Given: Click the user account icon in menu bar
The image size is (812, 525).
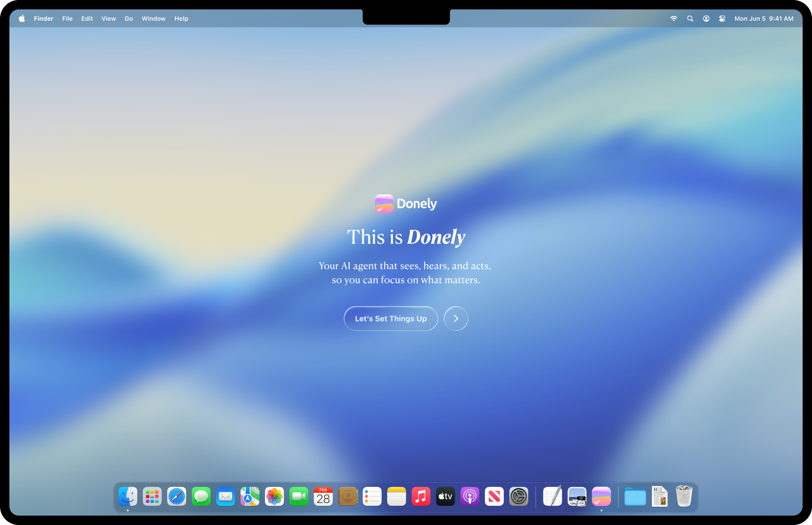Looking at the screenshot, I should coord(706,18).
